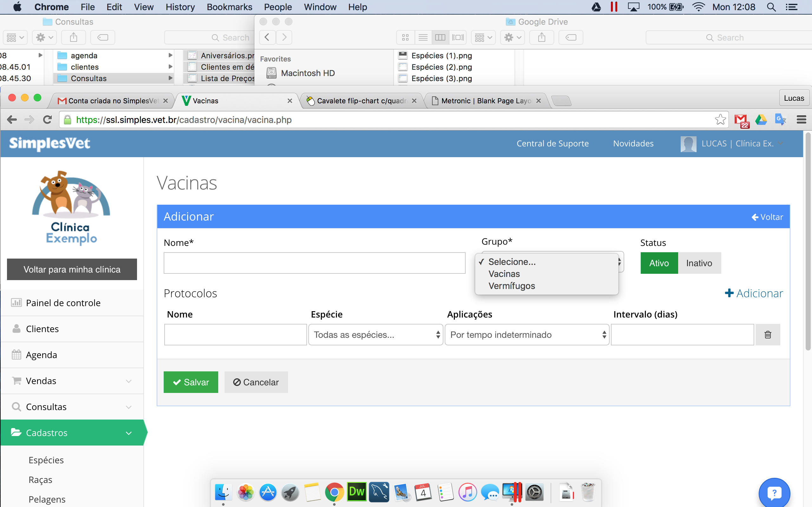Open Gmail extension icon with 22 badge
Screen dimensions: 812x507
(x=741, y=120)
